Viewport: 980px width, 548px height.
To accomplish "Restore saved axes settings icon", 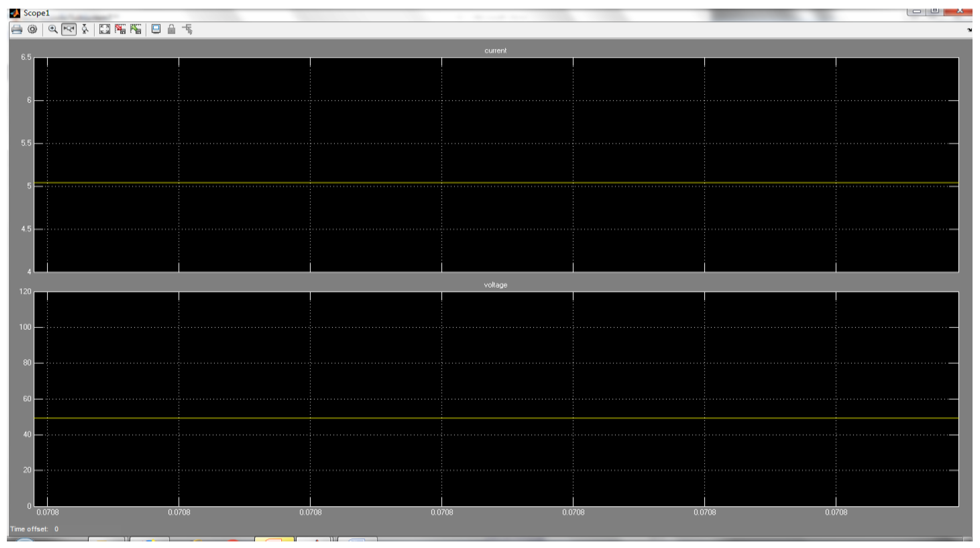I will pyautogui.click(x=136, y=29).
